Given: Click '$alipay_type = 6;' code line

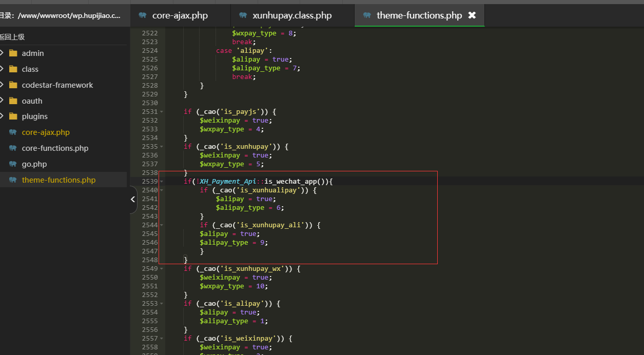Looking at the screenshot, I should tap(250, 207).
